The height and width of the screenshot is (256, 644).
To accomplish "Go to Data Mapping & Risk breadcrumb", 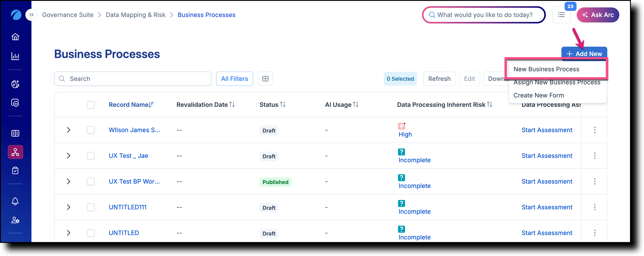I will point(135,15).
